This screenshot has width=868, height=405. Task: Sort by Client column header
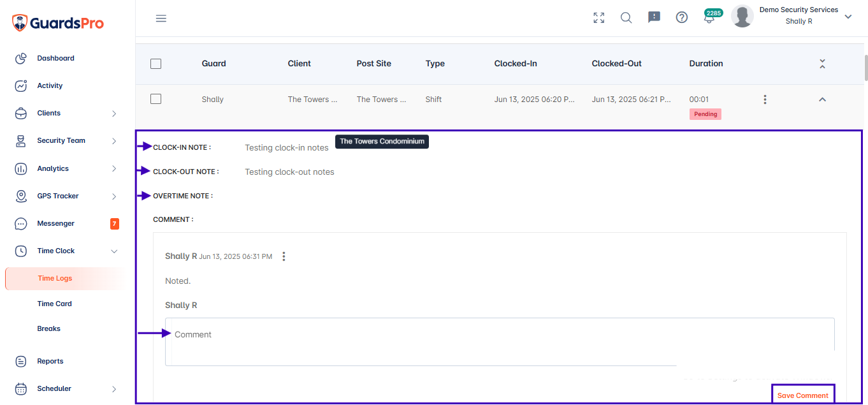(x=299, y=64)
